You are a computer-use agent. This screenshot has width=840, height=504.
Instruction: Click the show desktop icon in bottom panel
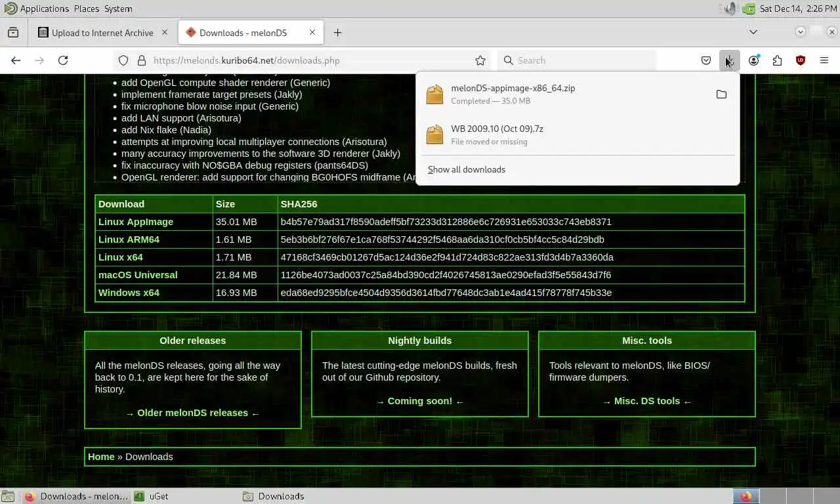point(7,496)
